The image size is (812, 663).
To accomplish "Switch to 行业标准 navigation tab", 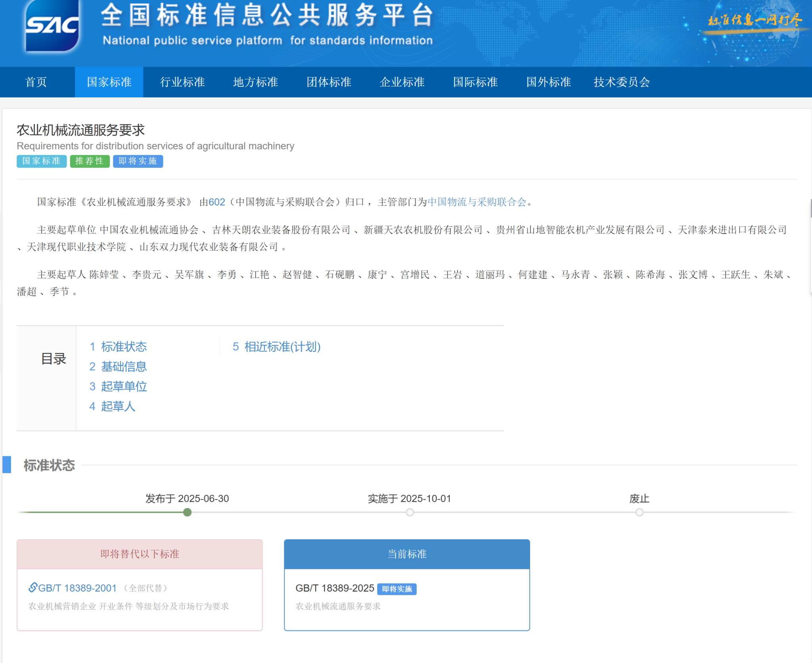I will pos(182,82).
